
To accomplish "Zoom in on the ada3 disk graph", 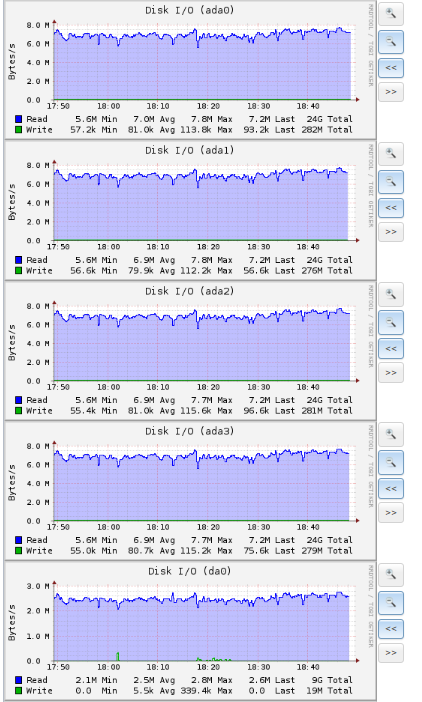I will coord(391,434).
